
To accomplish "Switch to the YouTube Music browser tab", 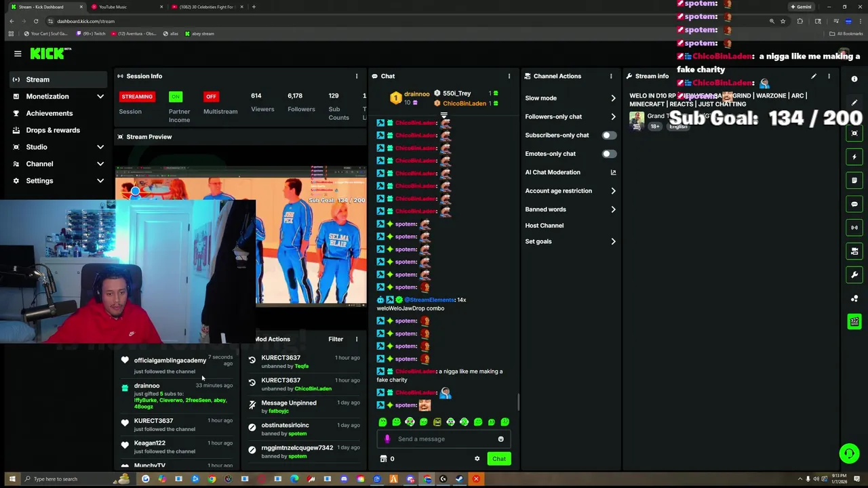I will 127,7.
